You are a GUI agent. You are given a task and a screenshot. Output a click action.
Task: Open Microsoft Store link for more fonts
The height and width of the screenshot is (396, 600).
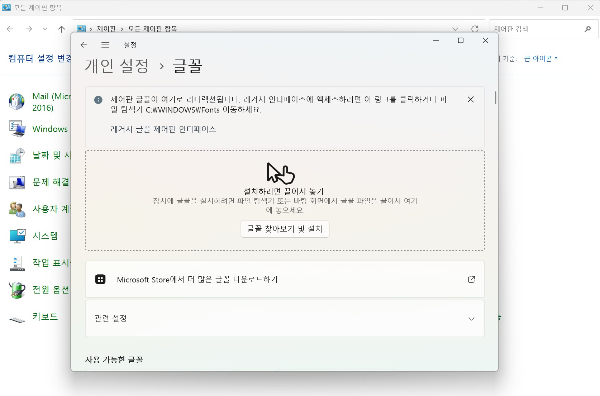point(285,279)
